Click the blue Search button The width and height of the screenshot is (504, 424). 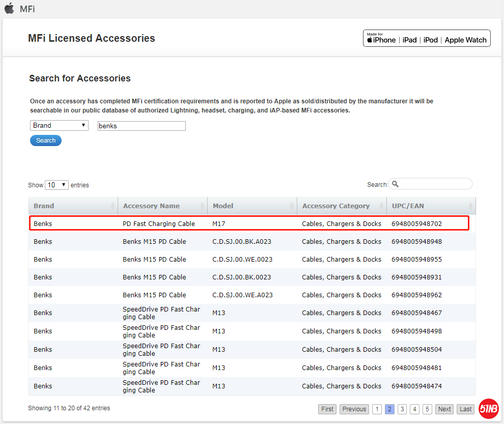[46, 140]
